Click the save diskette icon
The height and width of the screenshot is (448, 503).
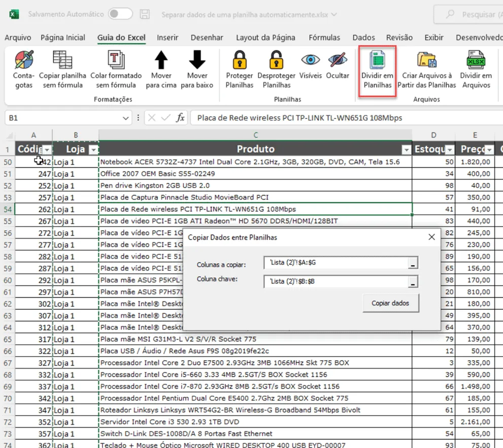point(145,14)
